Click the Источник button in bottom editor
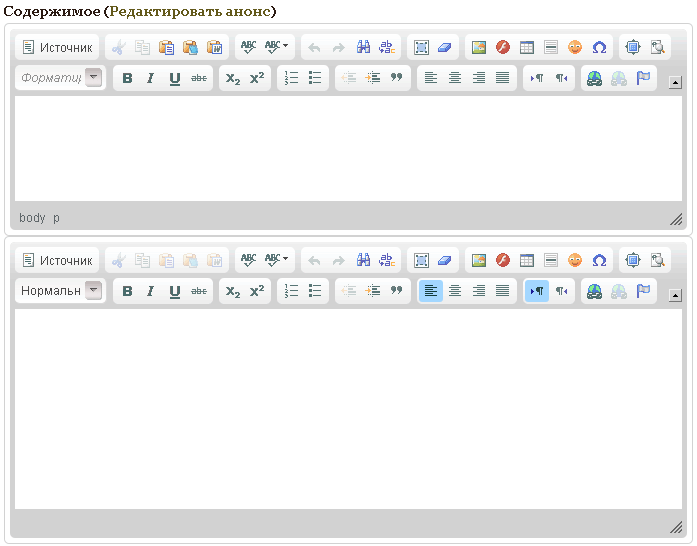Viewport: 697px width, 546px height. (x=57, y=260)
